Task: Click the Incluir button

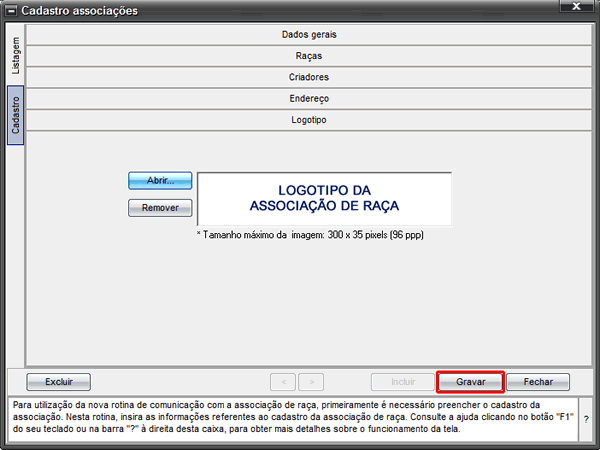Action: [403, 382]
